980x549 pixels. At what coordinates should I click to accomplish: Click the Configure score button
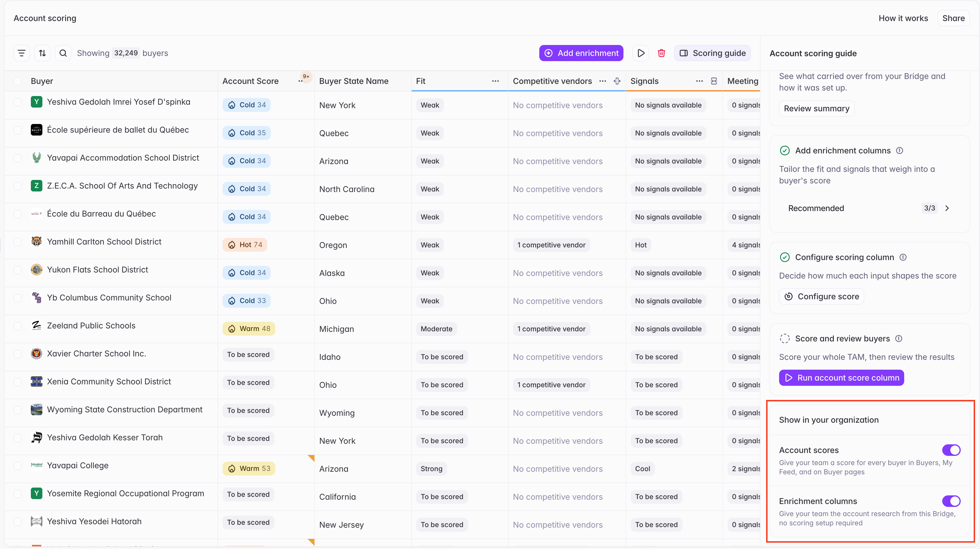tap(821, 296)
